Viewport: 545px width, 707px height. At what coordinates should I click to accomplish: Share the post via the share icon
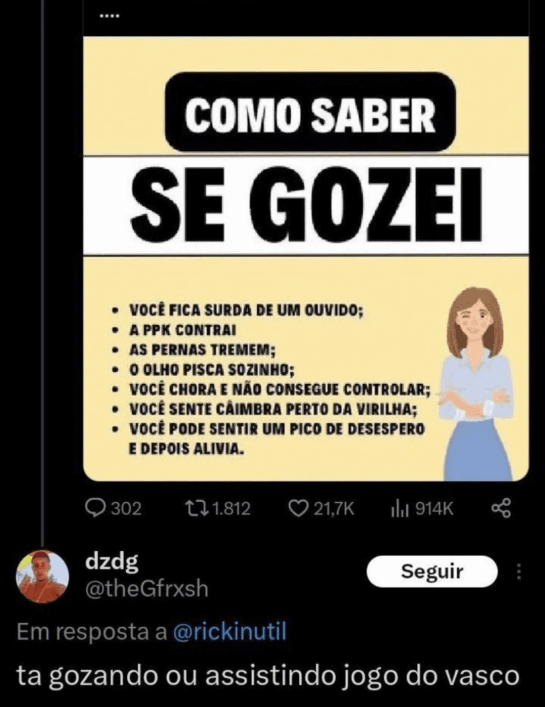[501, 509]
